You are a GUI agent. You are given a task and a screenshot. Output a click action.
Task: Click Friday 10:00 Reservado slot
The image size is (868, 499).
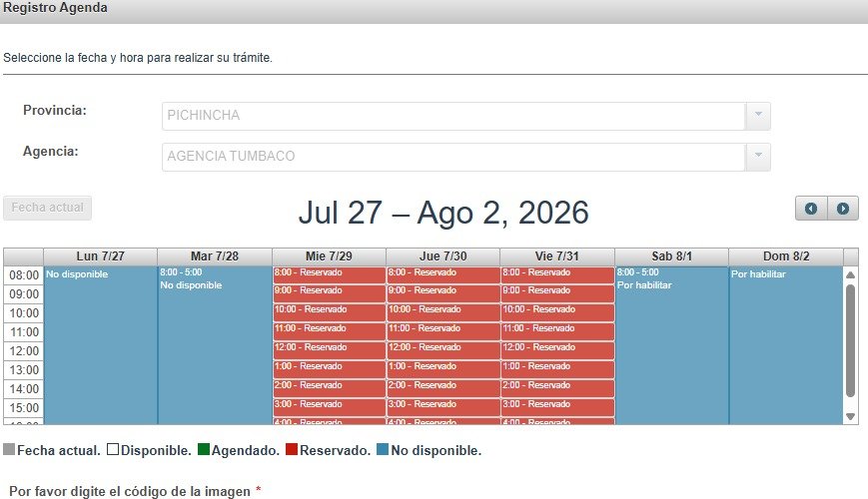[x=557, y=312]
